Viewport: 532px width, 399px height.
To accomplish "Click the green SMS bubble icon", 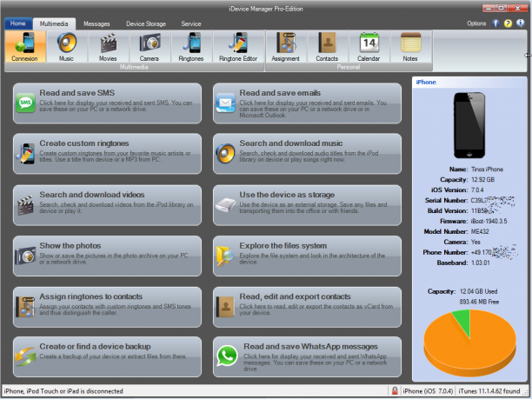I will tap(25, 103).
